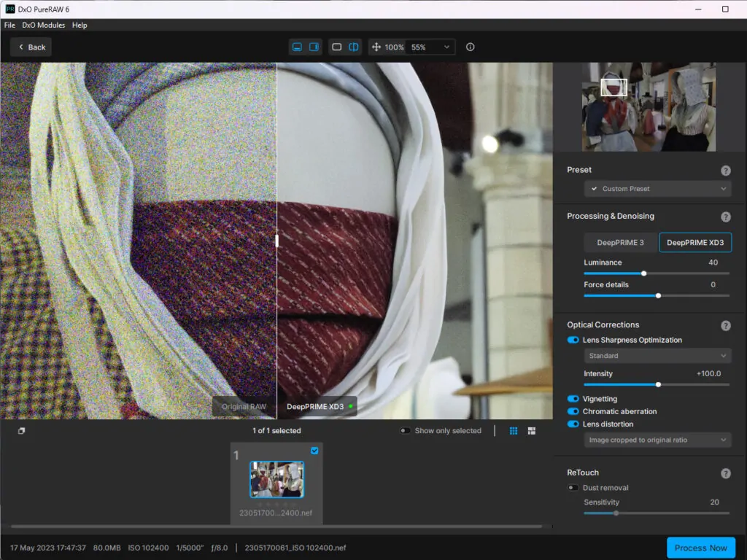
Task: Expand the 55% zoom level dropdown
Action: [x=430, y=47]
